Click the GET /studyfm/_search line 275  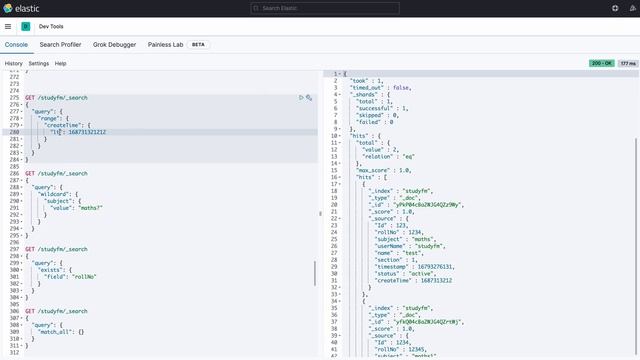point(56,98)
